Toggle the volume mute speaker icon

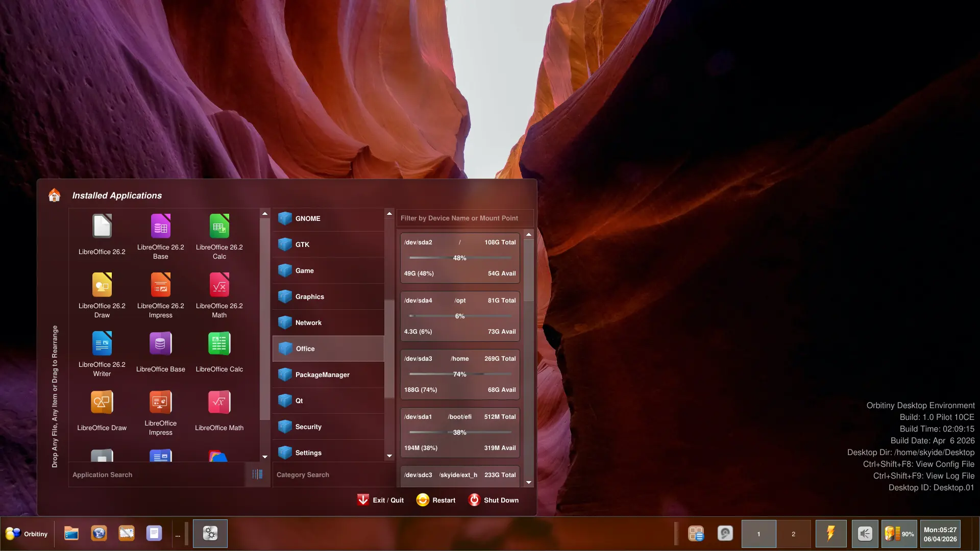click(x=865, y=534)
